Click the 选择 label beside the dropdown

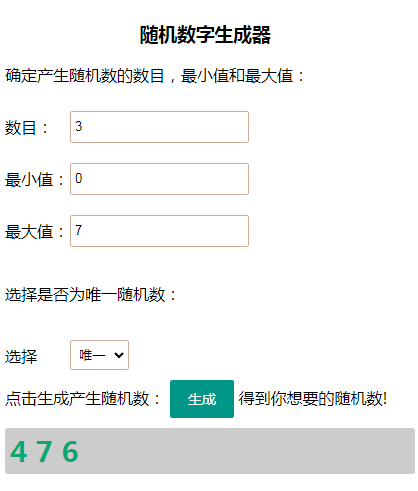coord(21,356)
